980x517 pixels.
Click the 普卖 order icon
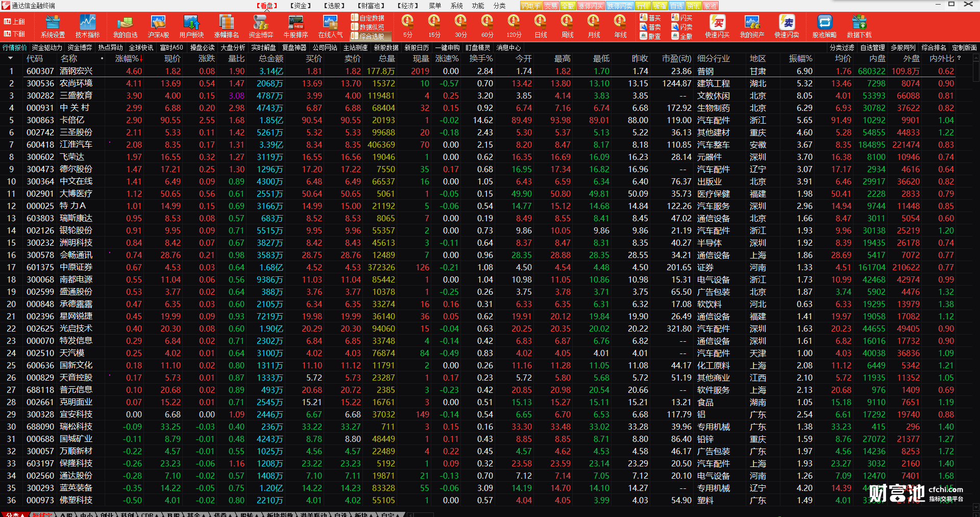coord(650,27)
